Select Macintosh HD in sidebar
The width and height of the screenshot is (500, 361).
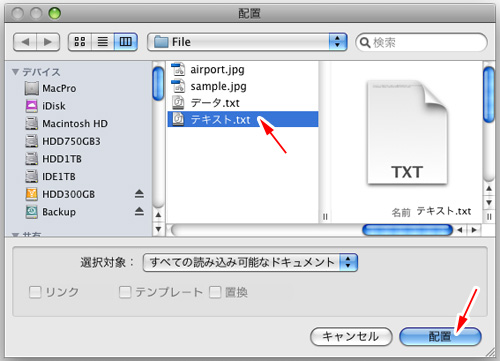pyautogui.click(x=75, y=124)
